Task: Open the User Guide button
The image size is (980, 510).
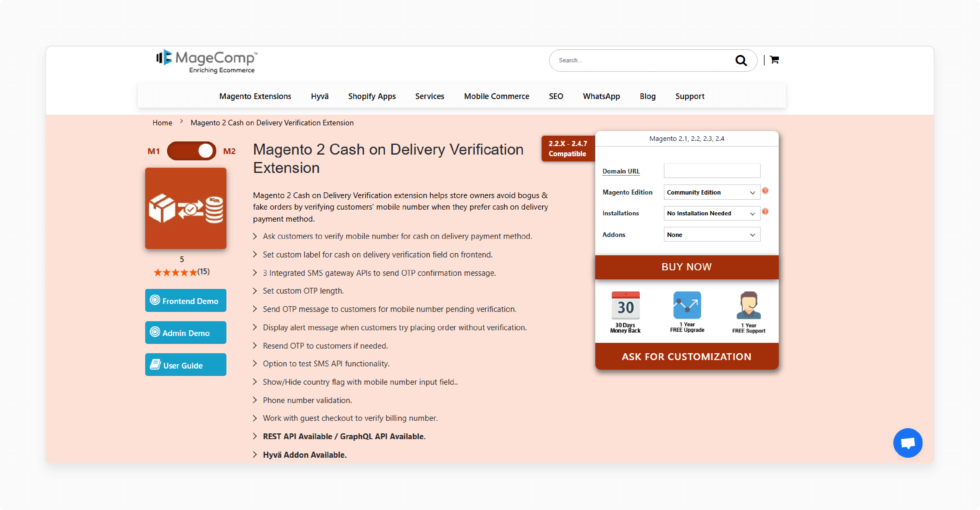Action: [186, 365]
